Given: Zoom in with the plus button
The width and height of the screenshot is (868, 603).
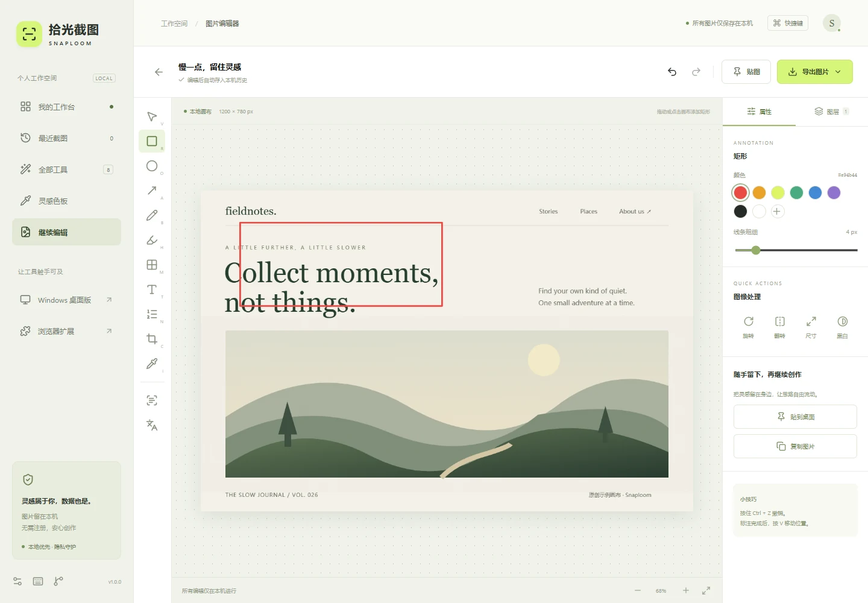Looking at the screenshot, I should pos(685,590).
